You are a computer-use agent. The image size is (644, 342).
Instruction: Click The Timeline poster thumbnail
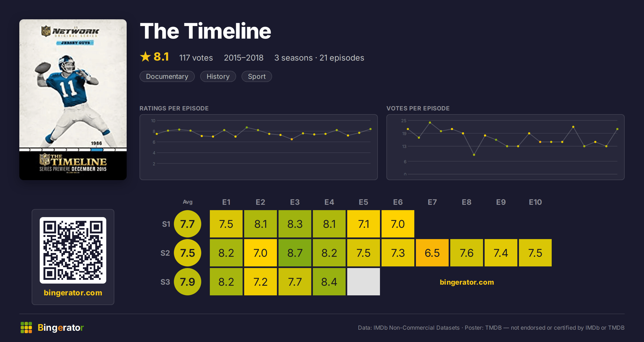(73, 100)
